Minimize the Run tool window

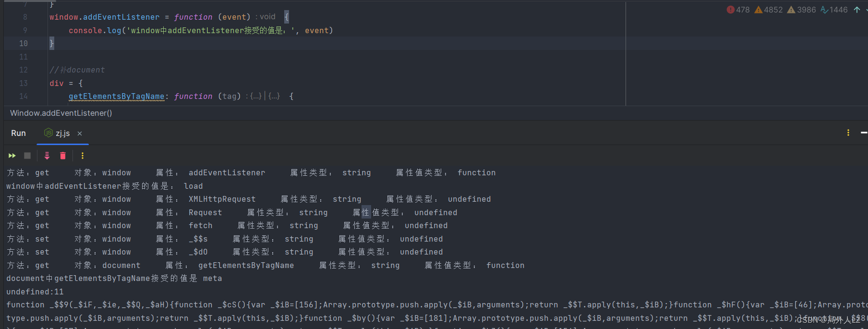[864, 133]
